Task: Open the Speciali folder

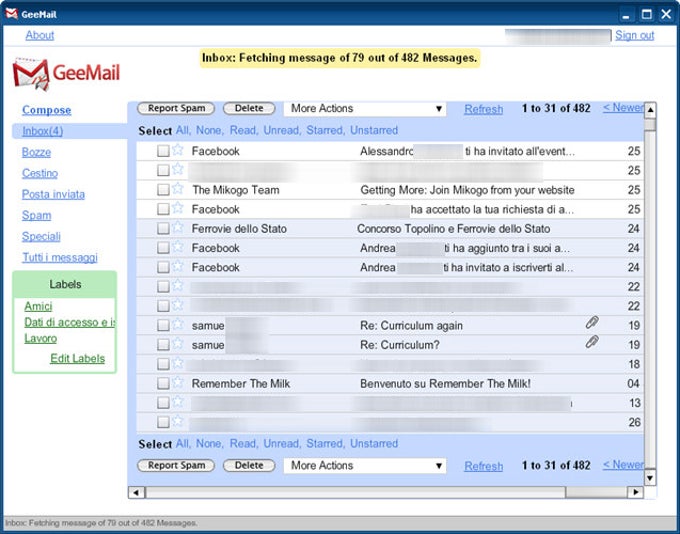Action: pos(41,236)
